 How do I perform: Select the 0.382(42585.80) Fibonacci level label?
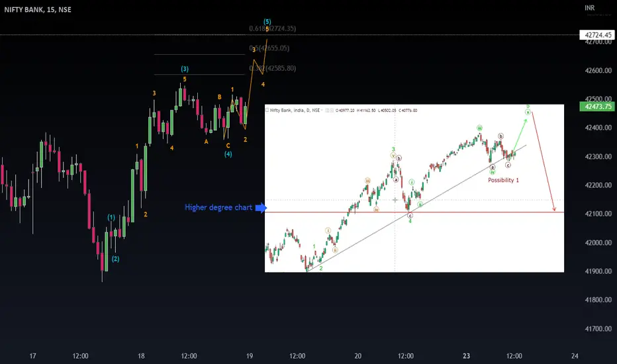pos(273,68)
